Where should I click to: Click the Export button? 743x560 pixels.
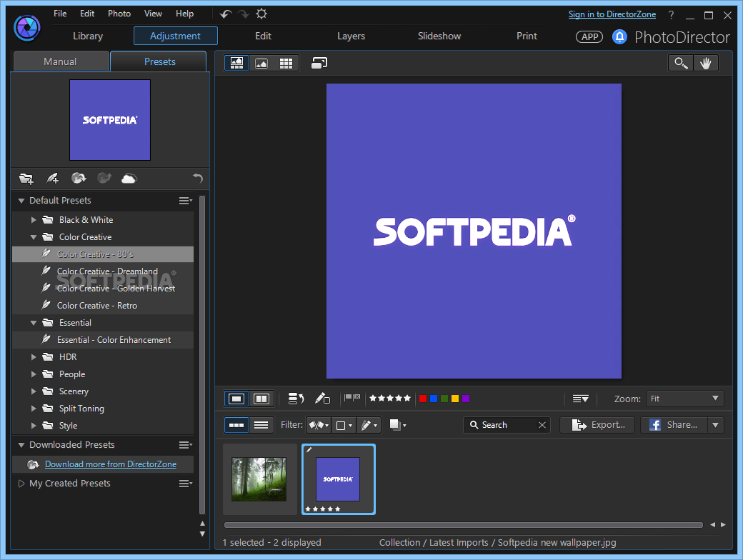599,425
